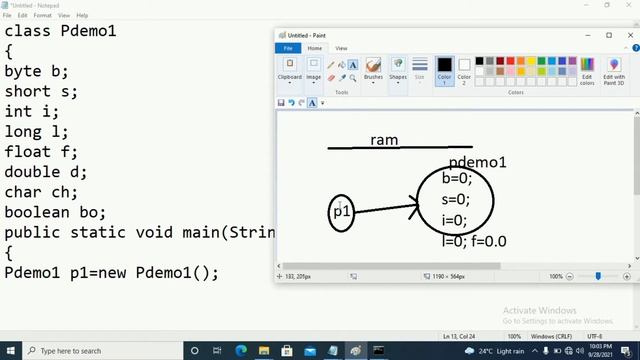Click the Clipboard paste icon
640x360 pixels.
[290, 64]
